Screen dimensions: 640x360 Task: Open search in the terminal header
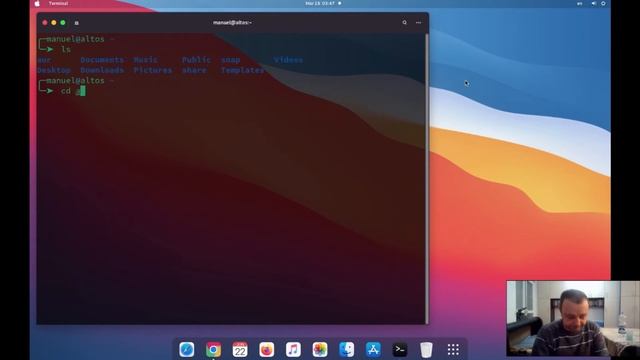(x=404, y=22)
